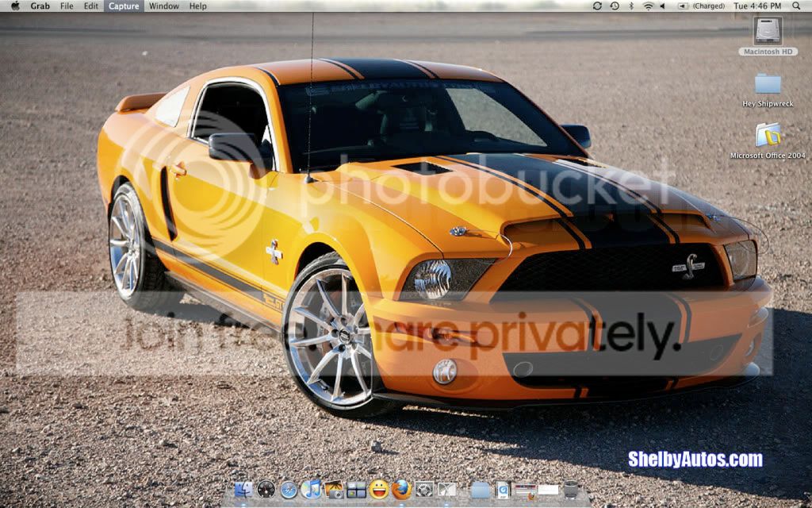
Task: Launch iTunes from the Dock
Action: point(311,489)
